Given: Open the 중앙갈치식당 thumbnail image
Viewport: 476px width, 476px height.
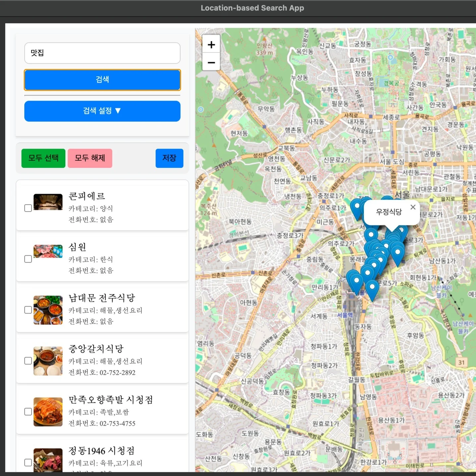Looking at the screenshot, I should [48, 361].
